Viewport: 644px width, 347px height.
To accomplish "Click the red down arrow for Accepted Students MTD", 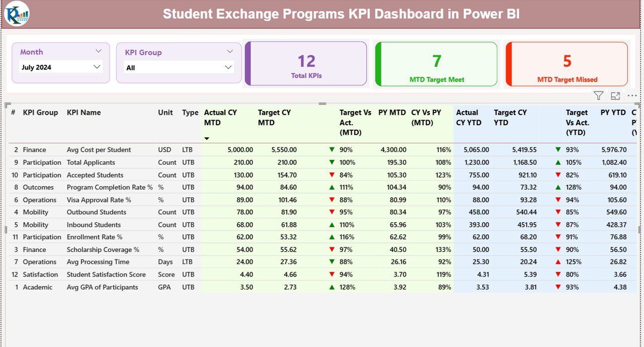I will pyautogui.click(x=332, y=175).
